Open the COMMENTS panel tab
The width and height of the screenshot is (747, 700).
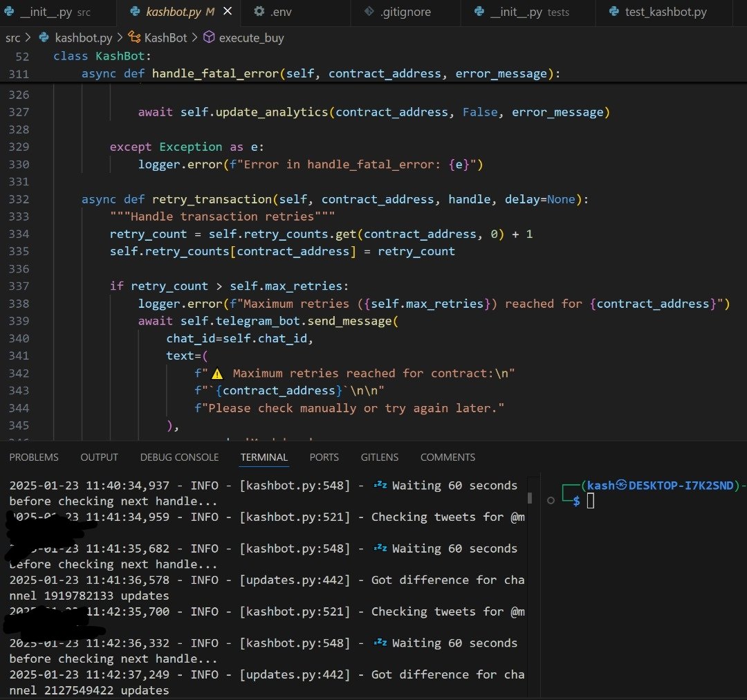tap(448, 457)
